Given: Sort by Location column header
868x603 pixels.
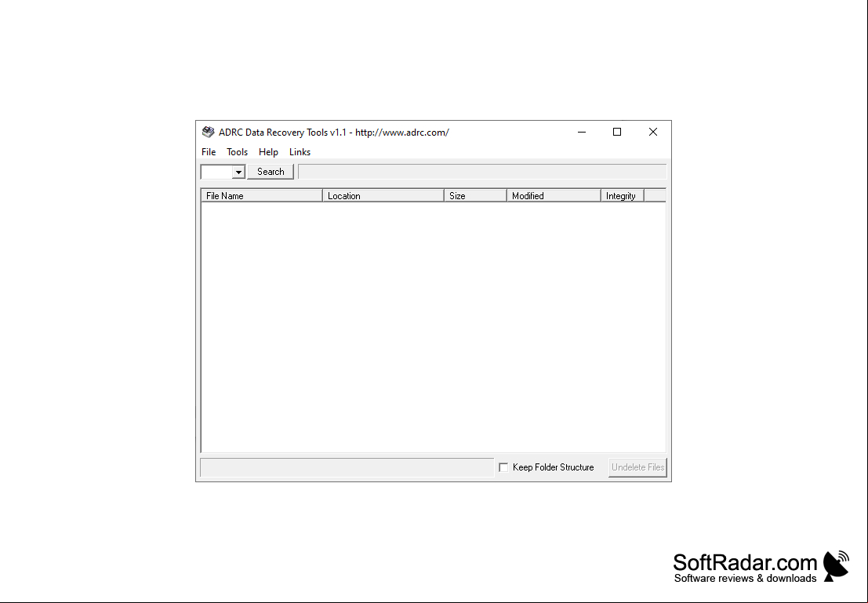Looking at the screenshot, I should [x=383, y=195].
